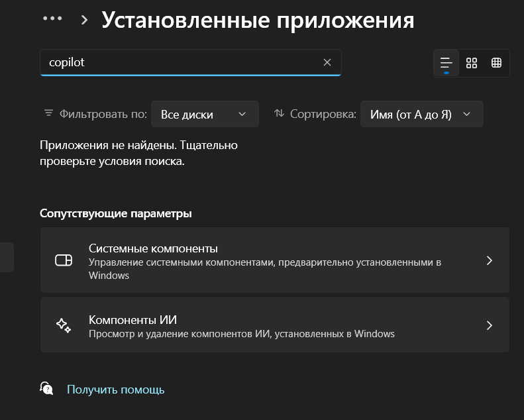Click the "Сопутствующие параметры" heading
This screenshot has height=420, width=524.
tap(116, 213)
